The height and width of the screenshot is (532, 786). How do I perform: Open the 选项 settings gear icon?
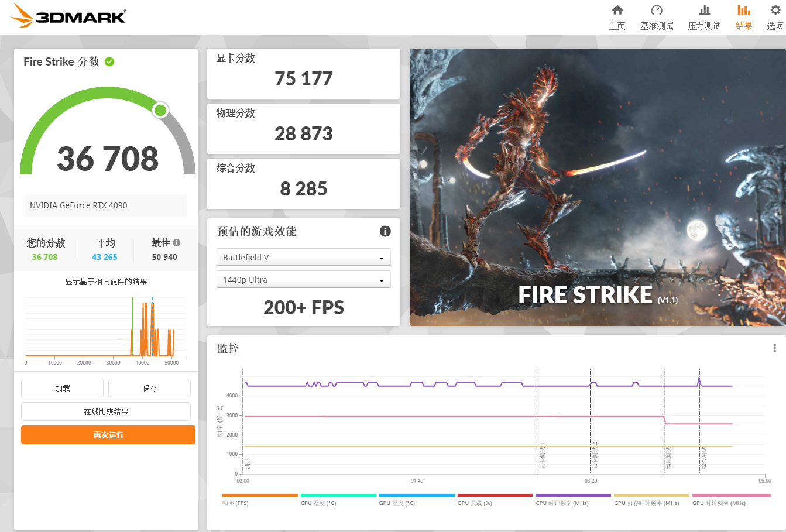tap(775, 10)
